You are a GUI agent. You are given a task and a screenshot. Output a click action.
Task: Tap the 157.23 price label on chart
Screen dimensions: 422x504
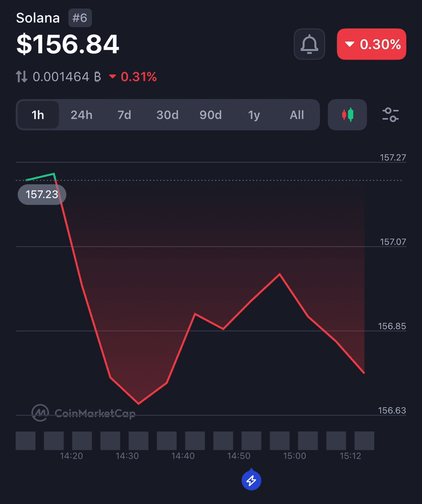coord(42,194)
